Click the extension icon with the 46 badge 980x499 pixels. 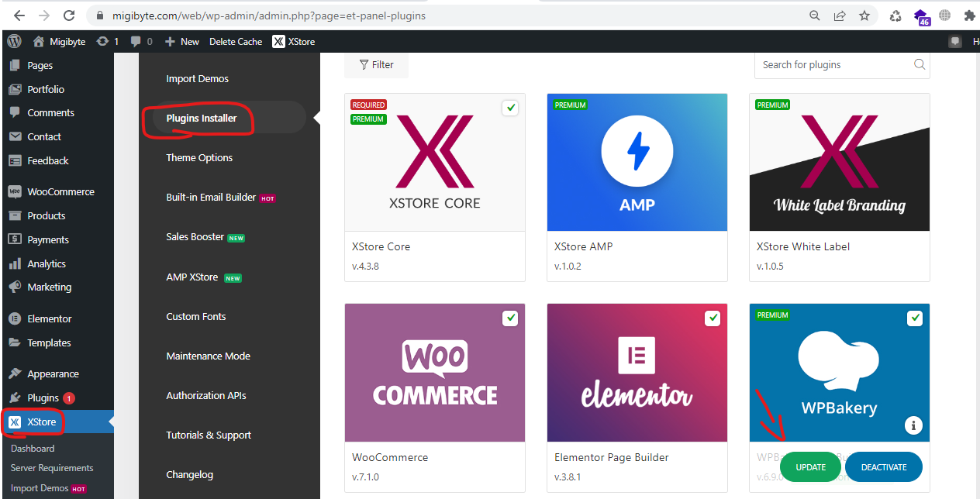[x=921, y=17]
